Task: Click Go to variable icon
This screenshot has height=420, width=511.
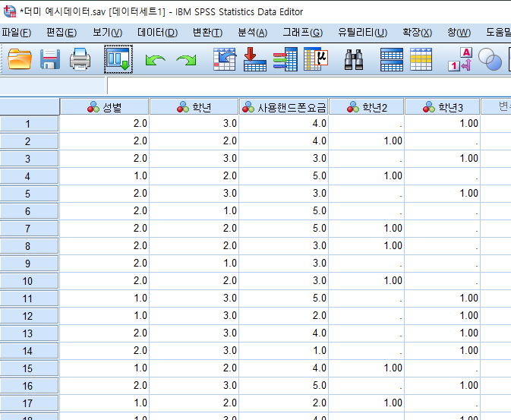Action: tap(255, 59)
